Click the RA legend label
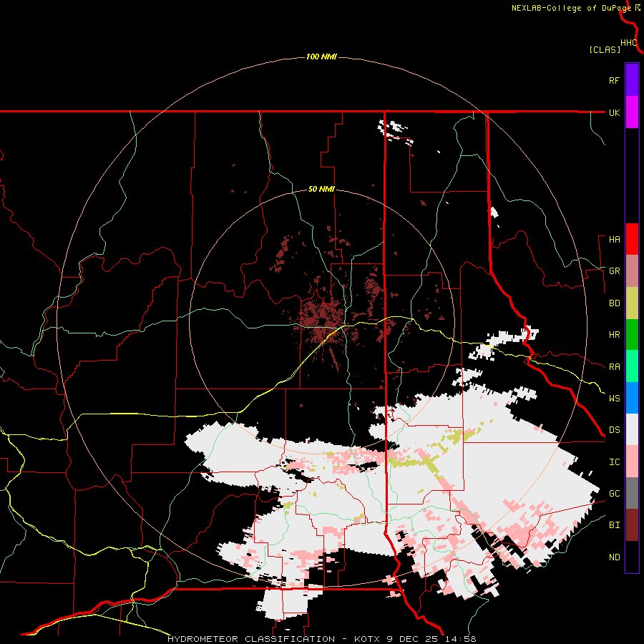This screenshot has width=644, height=644. 614,366
